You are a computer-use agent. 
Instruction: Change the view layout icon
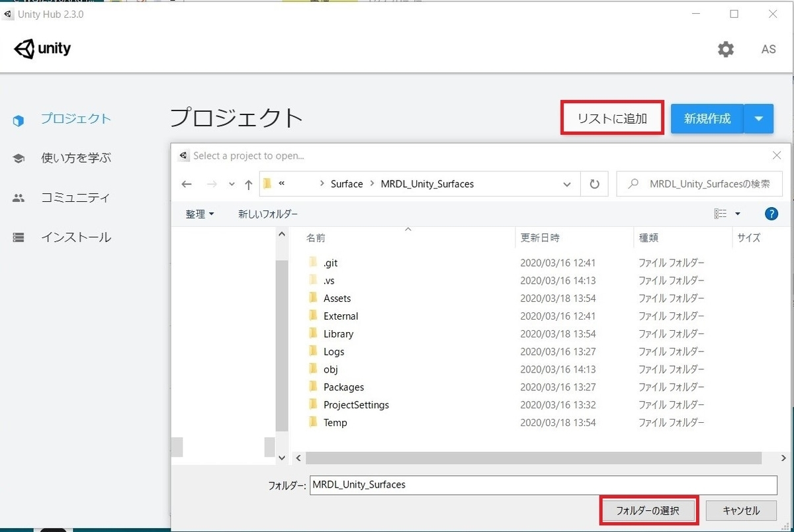[720, 214]
